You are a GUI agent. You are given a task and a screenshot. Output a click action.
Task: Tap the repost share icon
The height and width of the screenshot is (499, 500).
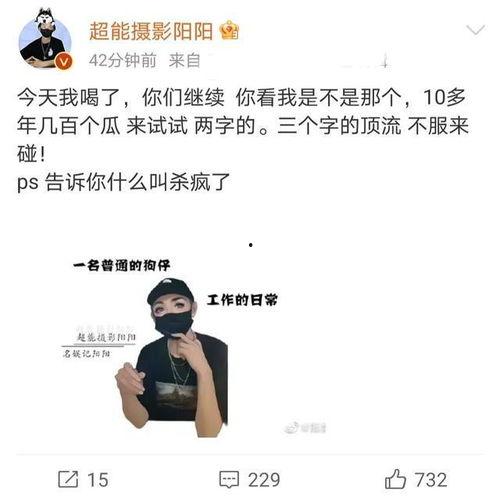pos(68,479)
